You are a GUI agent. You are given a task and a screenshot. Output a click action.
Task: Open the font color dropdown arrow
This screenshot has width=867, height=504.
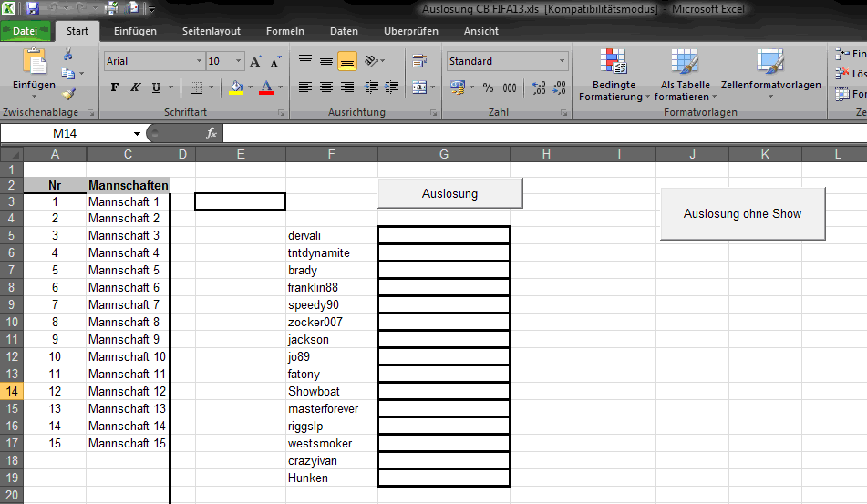point(280,87)
